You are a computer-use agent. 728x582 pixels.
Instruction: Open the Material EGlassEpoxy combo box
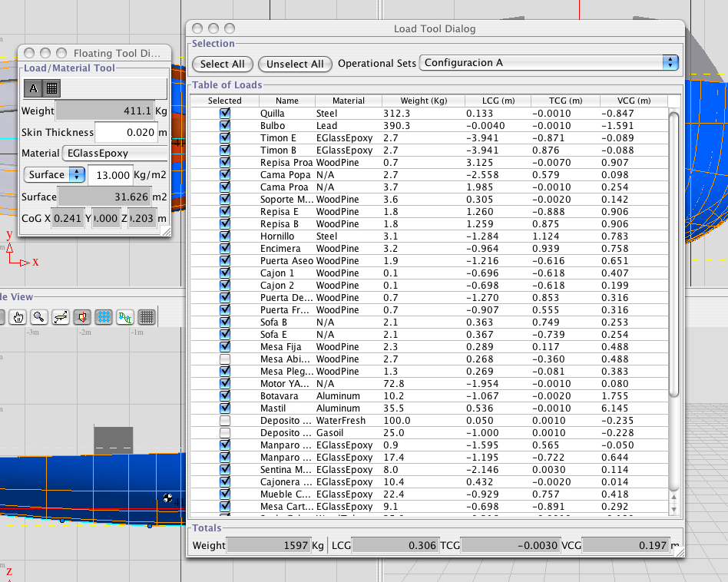pyautogui.click(x=115, y=154)
